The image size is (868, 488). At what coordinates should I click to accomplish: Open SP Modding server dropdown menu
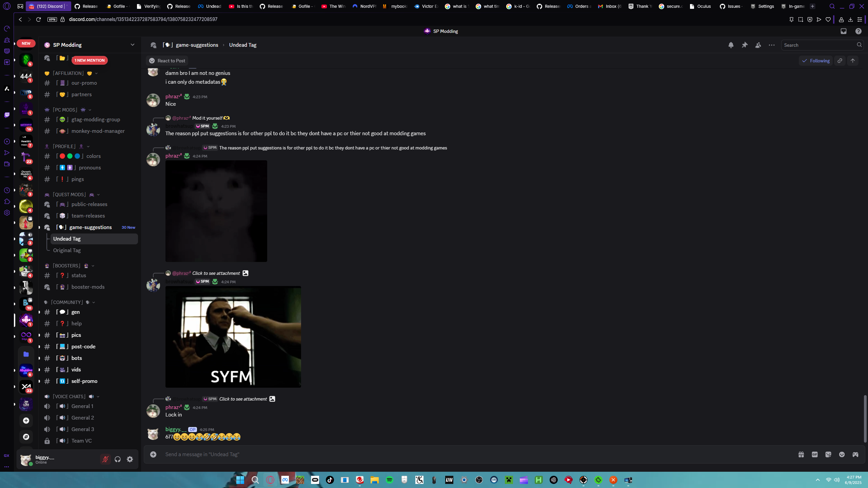pyautogui.click(x=132, y=45)
